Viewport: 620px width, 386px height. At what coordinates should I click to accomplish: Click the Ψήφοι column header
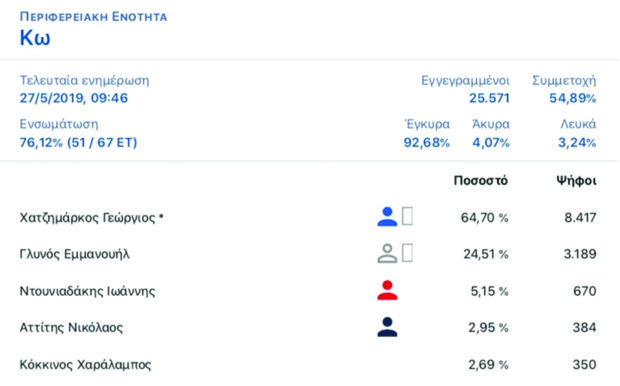coord(576,181)
